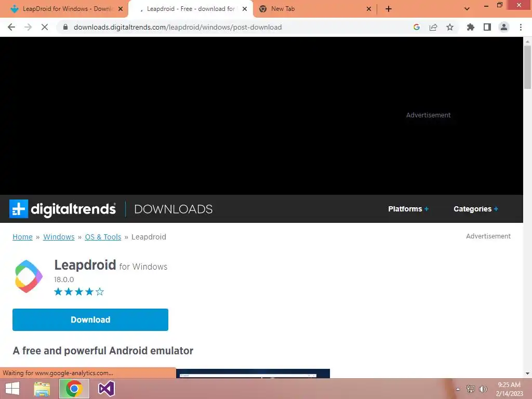Close the Leapdroid - Free download tab

point(245,9)
